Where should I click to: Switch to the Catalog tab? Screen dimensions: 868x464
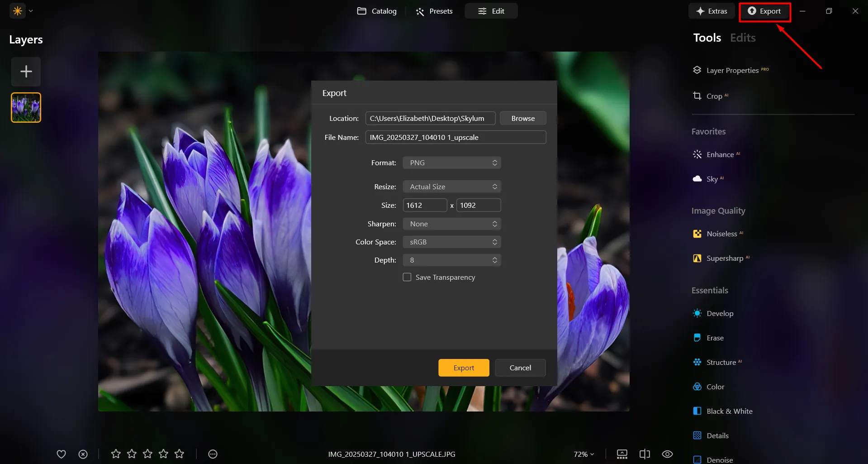(377, 11)
